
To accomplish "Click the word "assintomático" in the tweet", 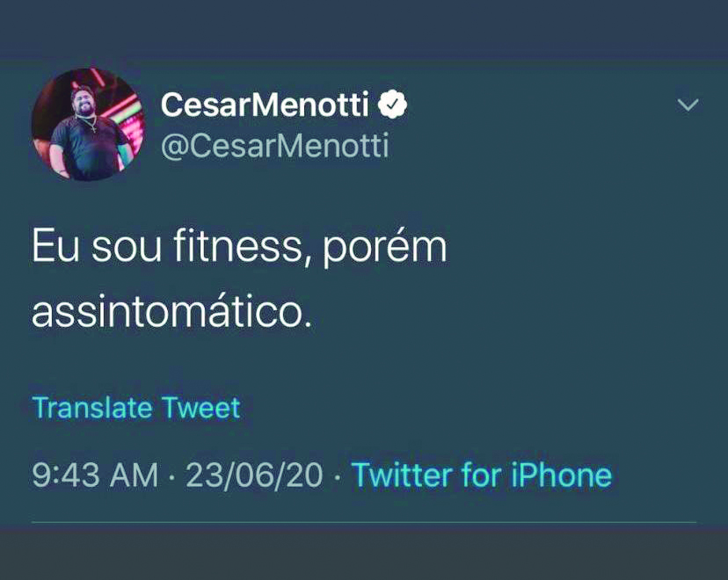I will point(171,311).
